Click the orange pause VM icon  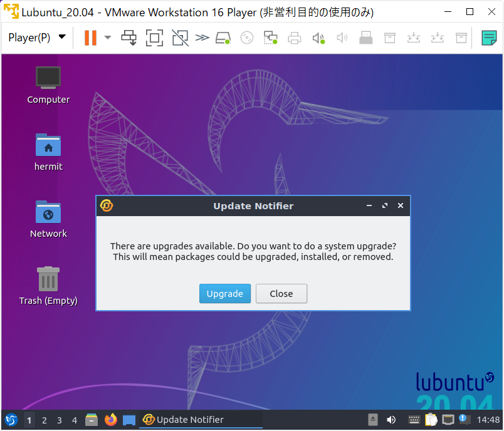90,38
